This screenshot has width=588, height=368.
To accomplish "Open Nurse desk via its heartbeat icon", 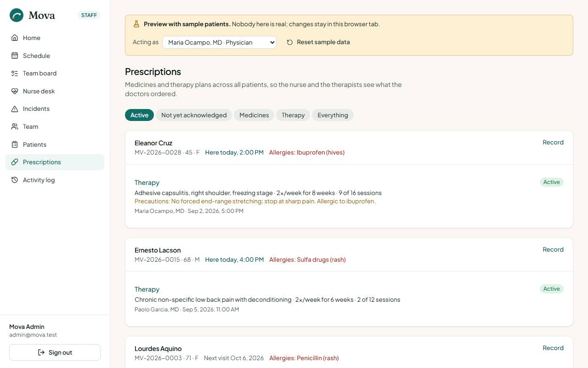I will [15, 91].
